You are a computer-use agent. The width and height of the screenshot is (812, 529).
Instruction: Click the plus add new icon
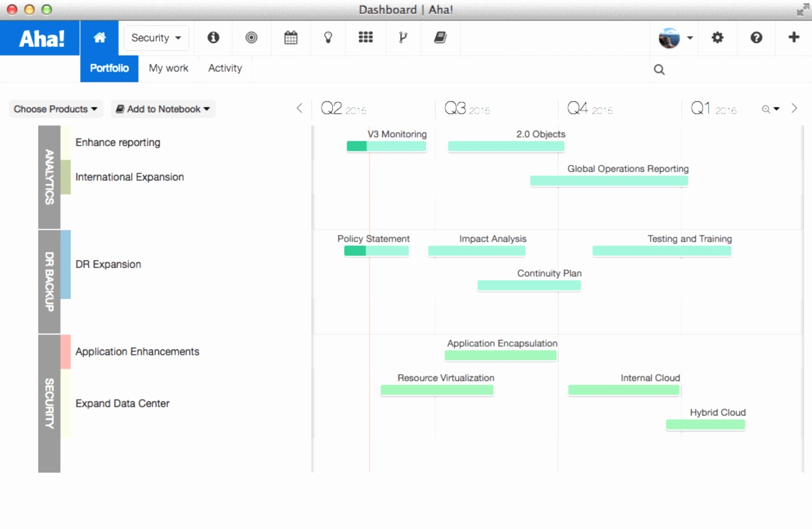pyautogui.click(x=793, y=38)
